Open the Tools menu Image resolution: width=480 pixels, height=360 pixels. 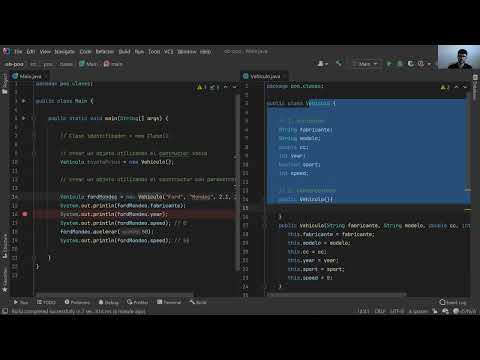point(154,52)
